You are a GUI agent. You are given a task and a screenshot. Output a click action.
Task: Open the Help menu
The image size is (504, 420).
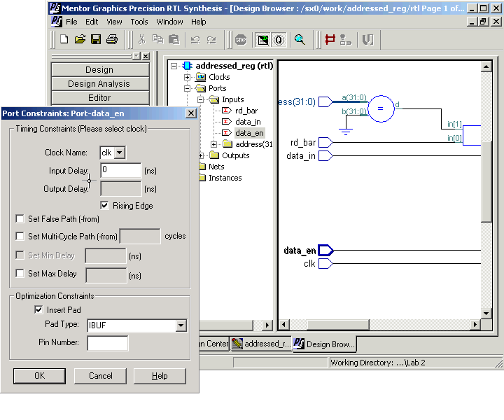coord(198,22)
